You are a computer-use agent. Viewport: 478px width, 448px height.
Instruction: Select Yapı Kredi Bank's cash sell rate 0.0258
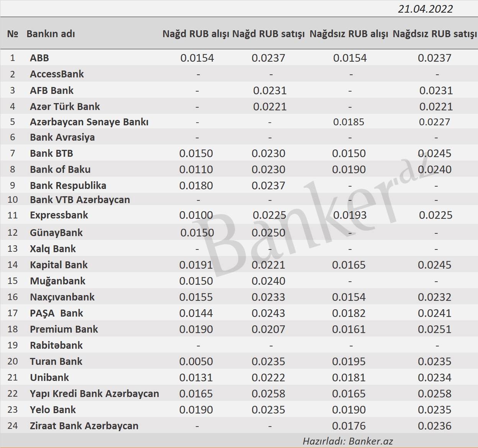click(268, 394)
